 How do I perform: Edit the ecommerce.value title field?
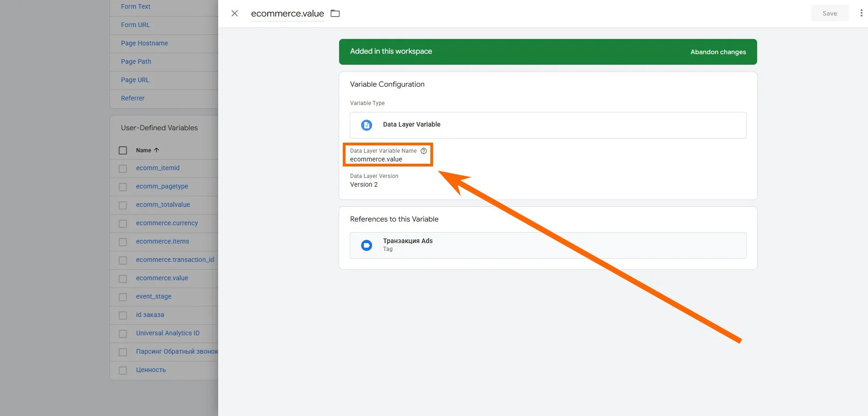pos(287,14)
